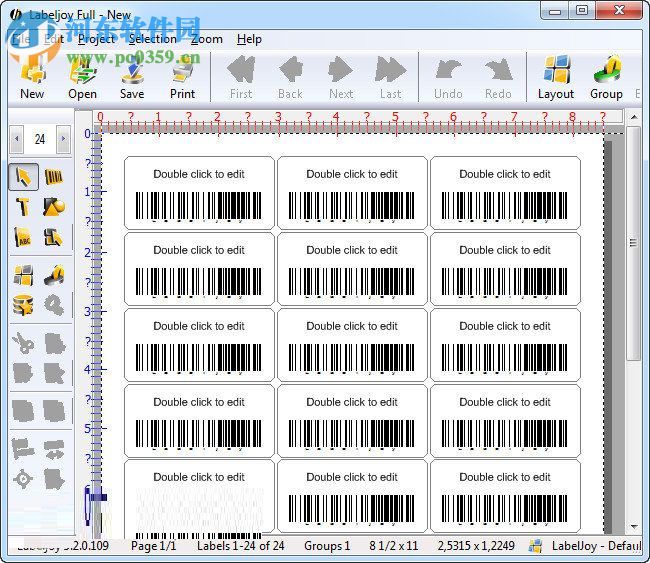This screenshot has height=563, width=650.
Task: Click the label number field showing 24
Action: pos(40,139)
